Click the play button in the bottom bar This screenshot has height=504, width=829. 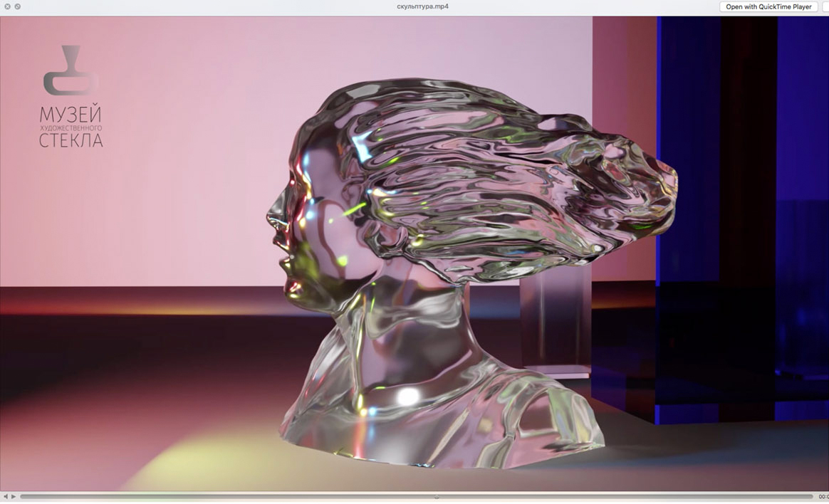pyautogui.click(x=13, y=496)
